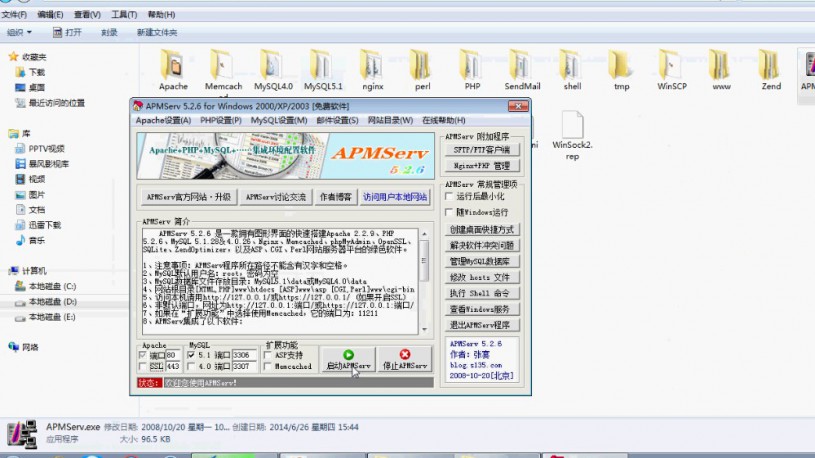The height and width of the screenshot is (458, 815).
Task: Open Apache设置(A) menu
Action: [163, 120]
